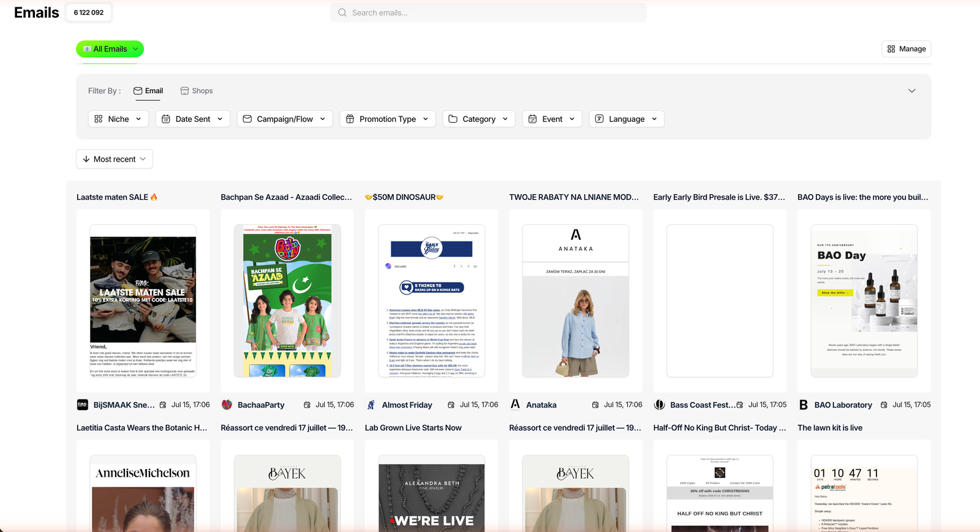This screenshot has width=980, height=532.
Task: Click the 'Lab Grown Live Starts Now' title
Action: coord(413,428)
